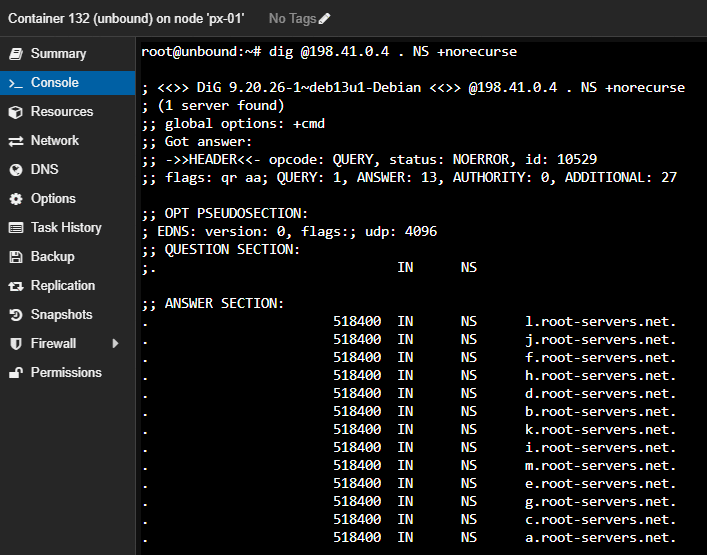Click the Task History list icon
The width and height of the screenshot is (707, 555).
pyautogui.click(x=16, y=228)
